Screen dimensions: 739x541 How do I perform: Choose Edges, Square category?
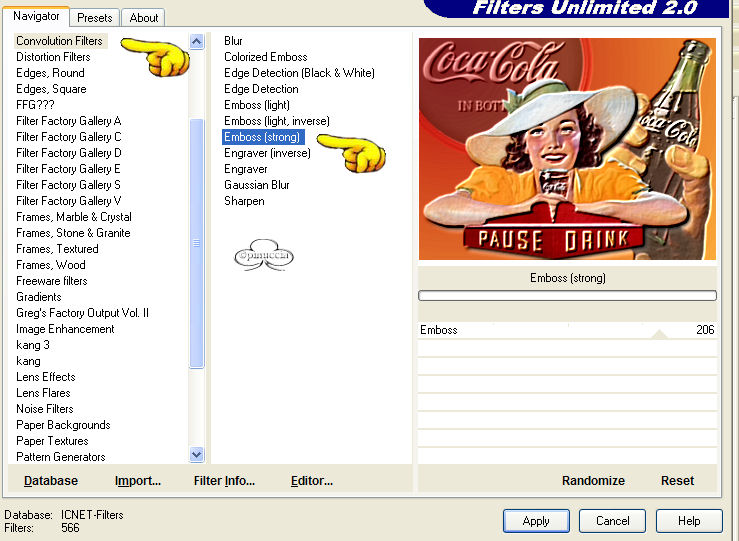51,89
